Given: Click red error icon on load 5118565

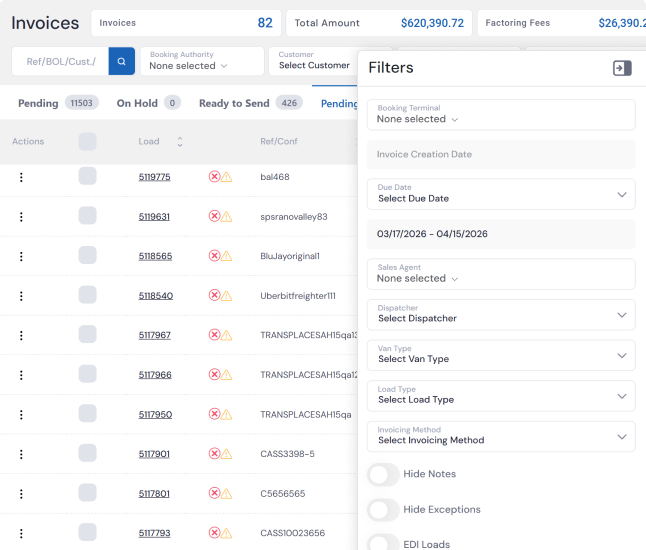Looking at the screenshot, I should tap(214, 256).
